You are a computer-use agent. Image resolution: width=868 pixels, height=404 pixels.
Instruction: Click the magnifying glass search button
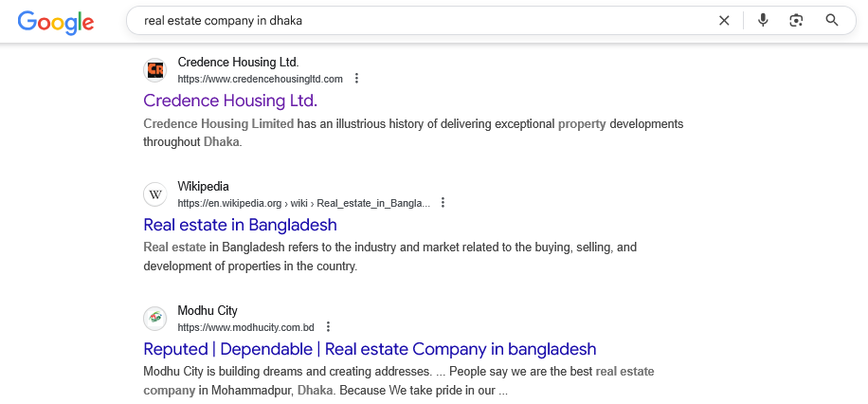(x=832, y=20)
